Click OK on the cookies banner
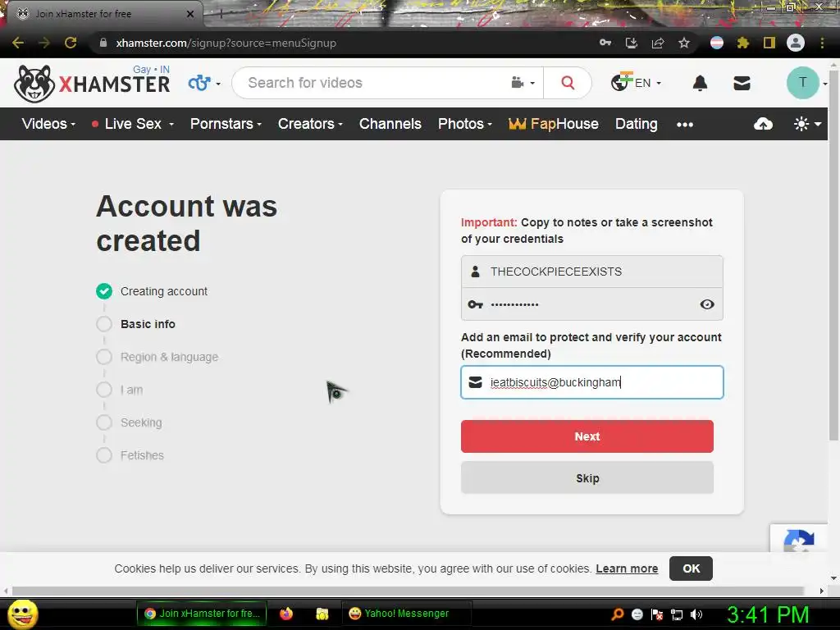Image resolution: width=840 pixels, height=630 pixels. point(691,568)
